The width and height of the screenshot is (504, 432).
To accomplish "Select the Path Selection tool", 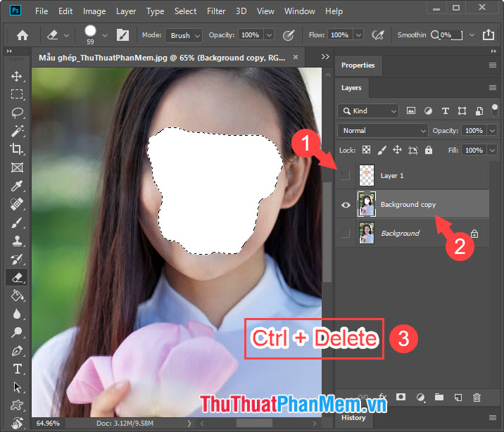I will tap(17, 387).
